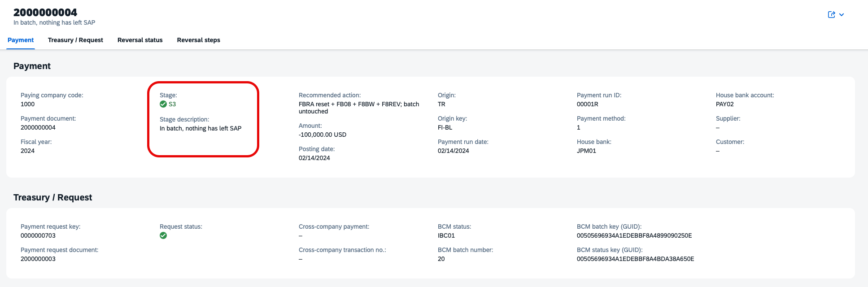Click the 'BCM batch key (GUID):' label
868x287 pixels.
point(609,226)
